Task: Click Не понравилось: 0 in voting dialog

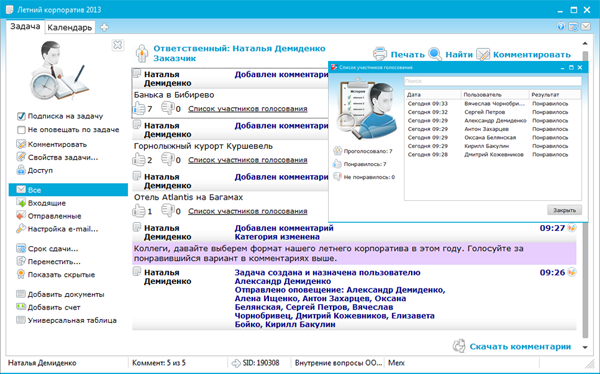Action: [x=364, y=177]
